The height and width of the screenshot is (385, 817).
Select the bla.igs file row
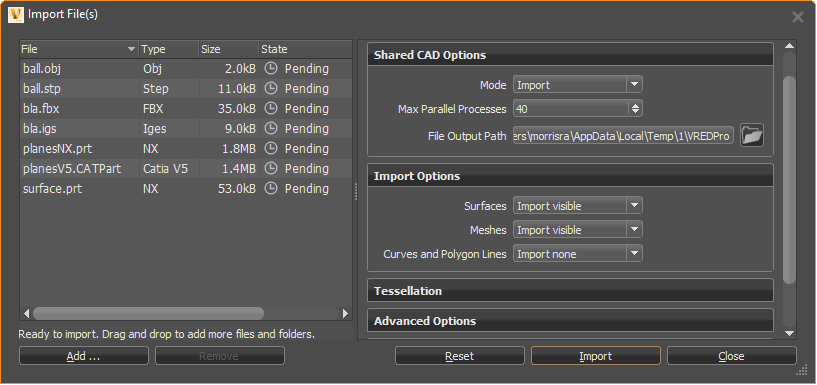(186, 129)
